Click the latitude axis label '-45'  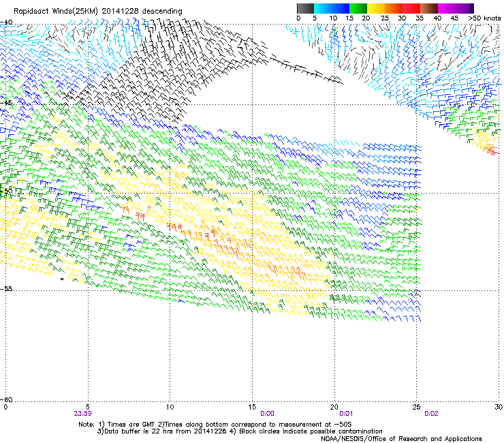pyautogui.click(x=6, y=103)
